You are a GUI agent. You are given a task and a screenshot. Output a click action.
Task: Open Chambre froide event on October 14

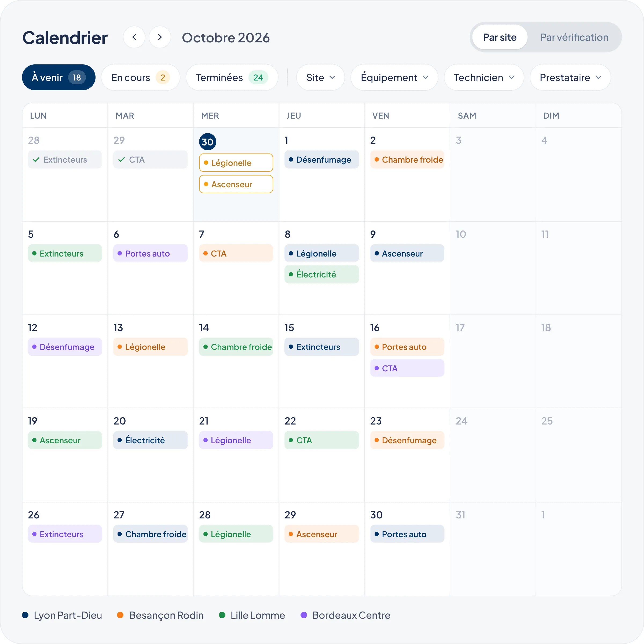coord(236,347)
